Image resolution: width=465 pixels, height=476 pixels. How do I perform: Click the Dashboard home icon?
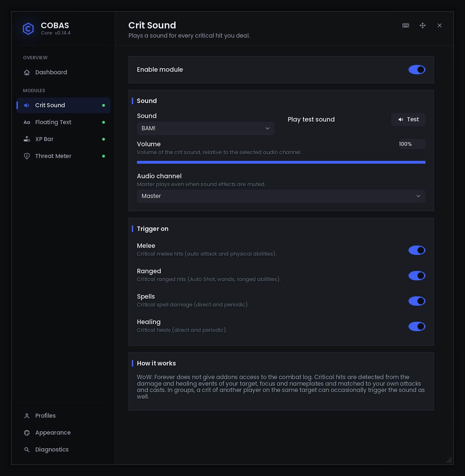[x=27, y=72]
